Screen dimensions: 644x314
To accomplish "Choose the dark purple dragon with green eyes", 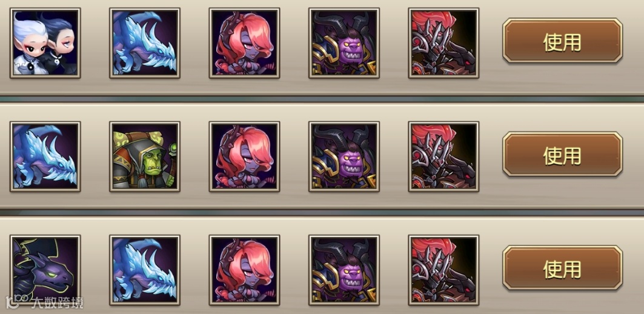I will (45, 270).
